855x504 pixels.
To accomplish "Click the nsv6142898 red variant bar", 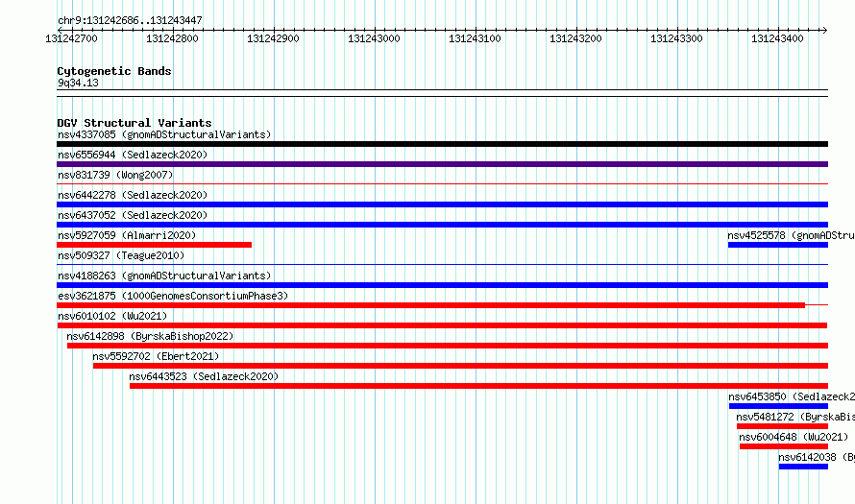I will (x=448, y=346).
